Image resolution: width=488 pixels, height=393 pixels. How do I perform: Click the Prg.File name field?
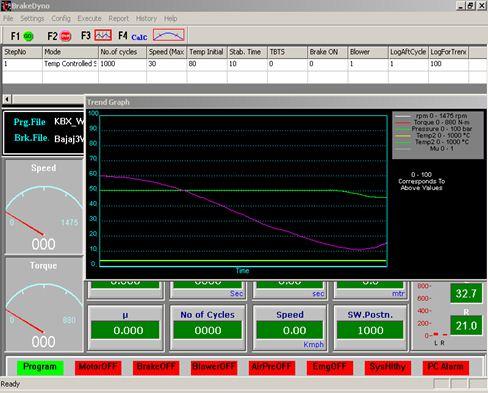coord(69,121)
